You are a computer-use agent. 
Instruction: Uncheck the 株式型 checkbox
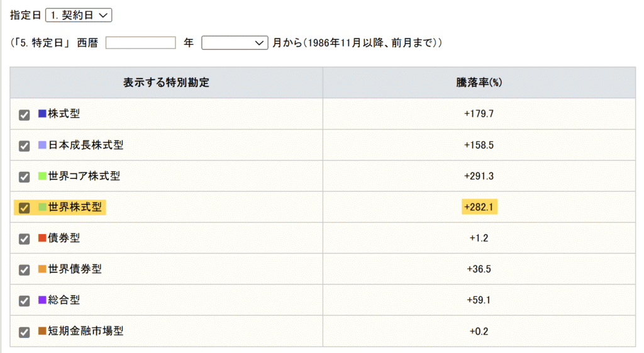pyautogui.click(x=25, y=115)
